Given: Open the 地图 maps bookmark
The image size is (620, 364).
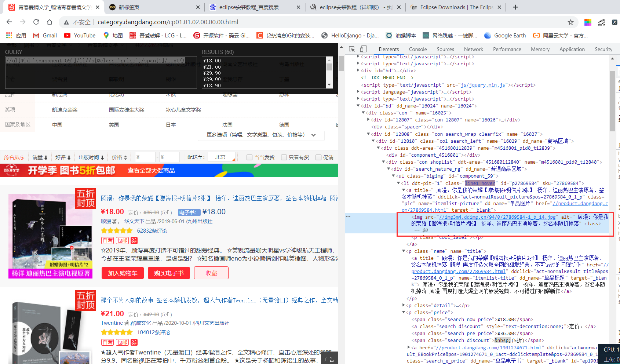Looking at the screenshot, I should click(x=113, y=36).
